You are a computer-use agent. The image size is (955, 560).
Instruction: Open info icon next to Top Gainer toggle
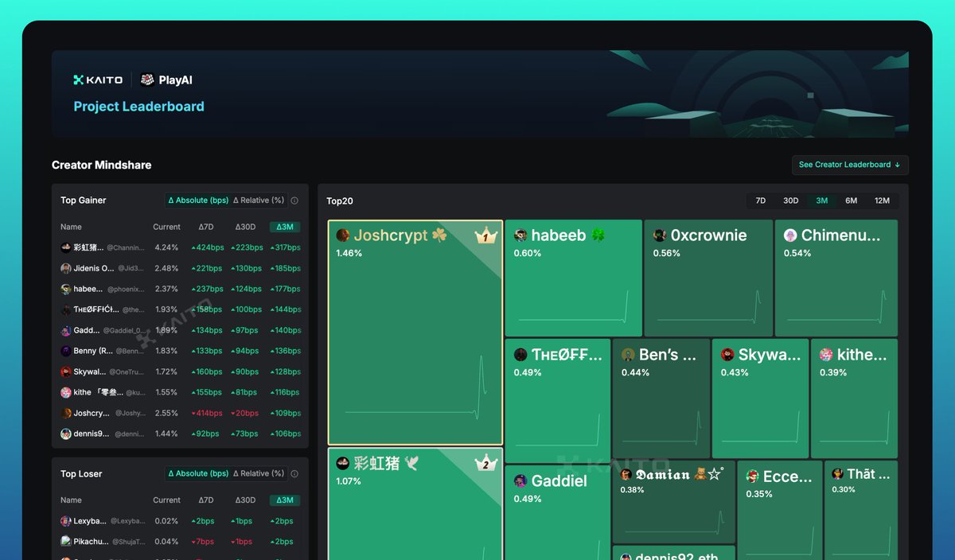(294, 200)
